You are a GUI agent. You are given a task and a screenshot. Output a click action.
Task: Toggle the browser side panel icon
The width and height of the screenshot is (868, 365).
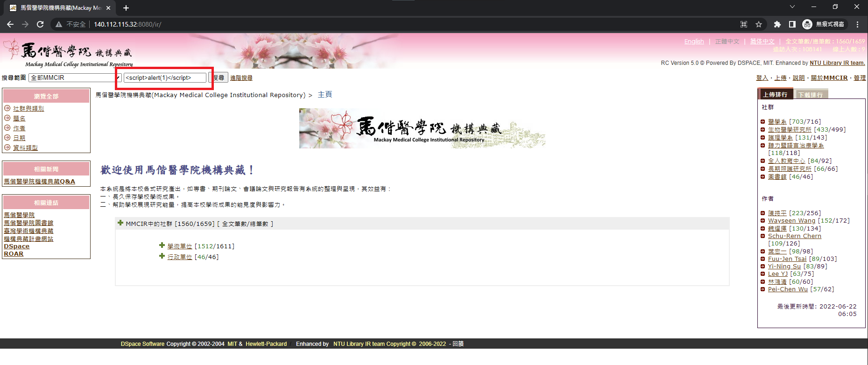coord(792,24)
